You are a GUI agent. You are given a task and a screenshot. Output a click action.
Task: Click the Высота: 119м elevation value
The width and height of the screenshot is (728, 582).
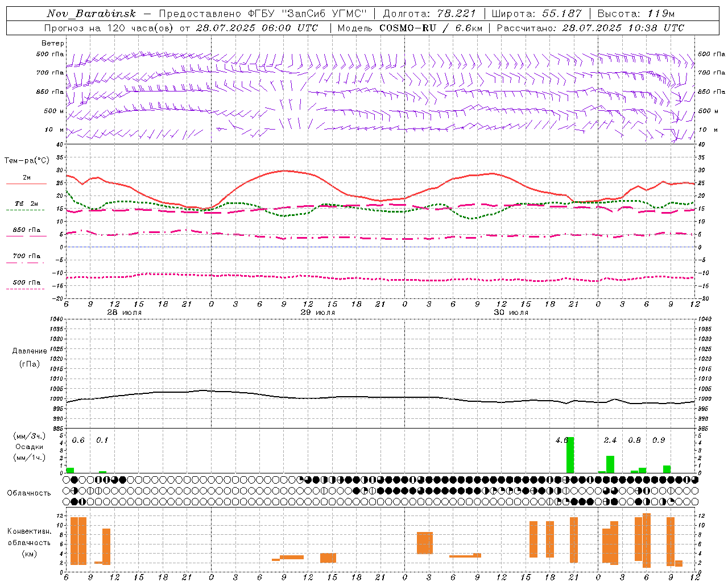[635, 14]
